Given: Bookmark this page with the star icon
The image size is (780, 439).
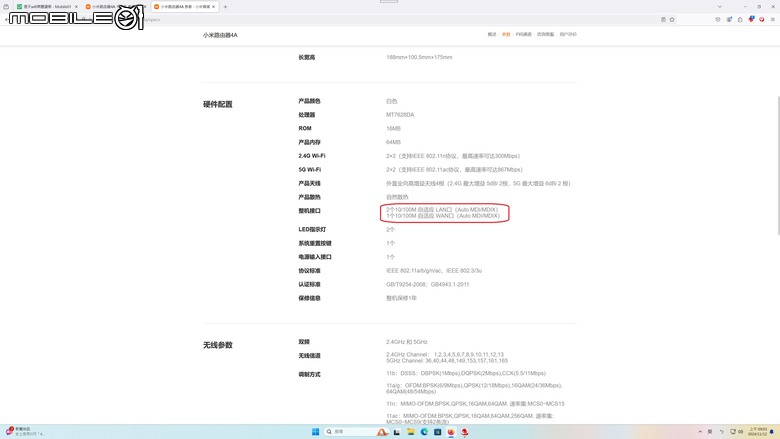Looking at the screenshot, I should [672, 19].
